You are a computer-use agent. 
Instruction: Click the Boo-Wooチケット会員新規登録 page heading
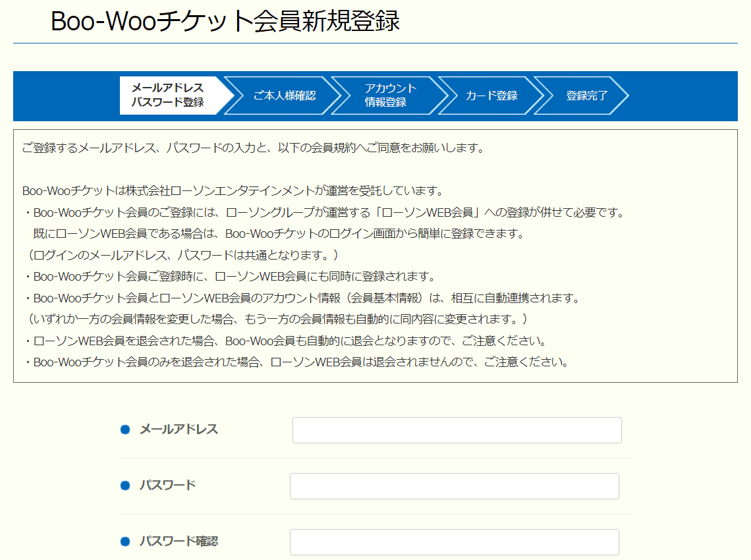click(x=224, y=22)
